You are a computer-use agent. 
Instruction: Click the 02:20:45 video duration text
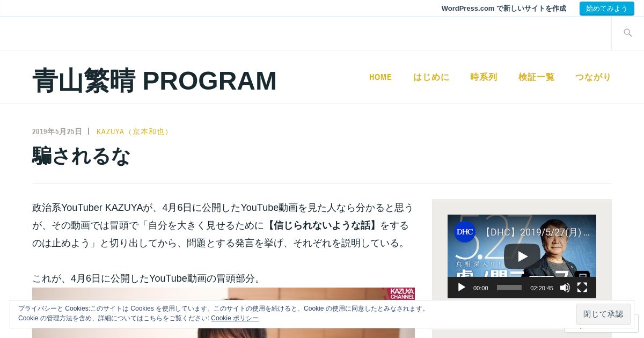point(541,288)
